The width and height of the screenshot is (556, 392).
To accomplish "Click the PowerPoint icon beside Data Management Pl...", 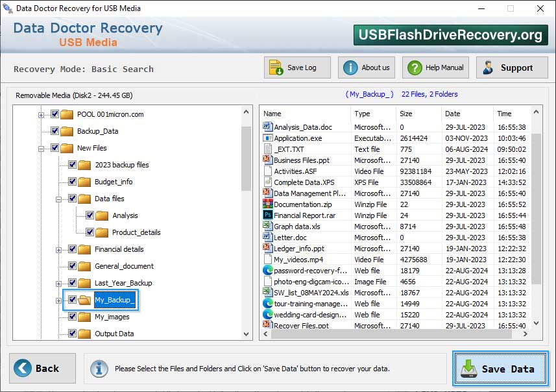I will (x=267, y=193).
